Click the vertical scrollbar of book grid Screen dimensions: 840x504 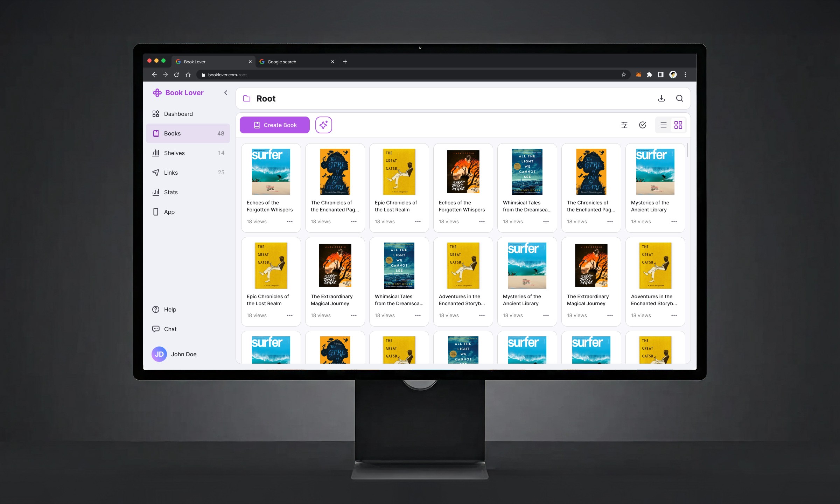687,150
